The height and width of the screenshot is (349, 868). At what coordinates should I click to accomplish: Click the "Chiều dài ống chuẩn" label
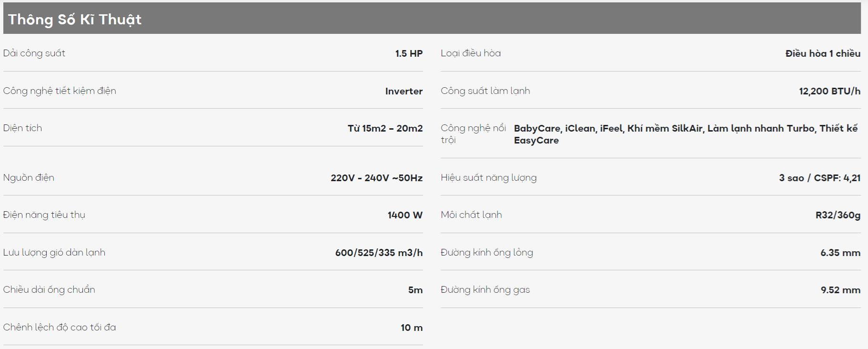click(x=49, y=290)
